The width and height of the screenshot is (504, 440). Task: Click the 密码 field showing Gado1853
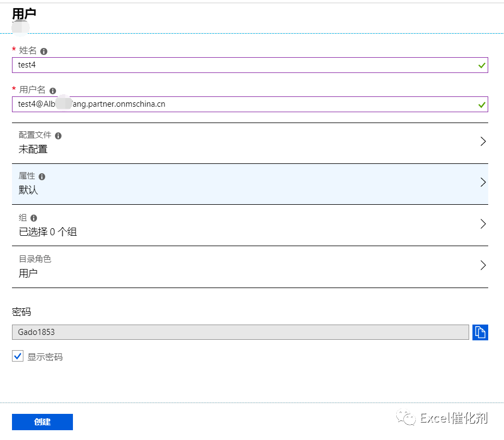pyautogui.click(x=239, y=332)
